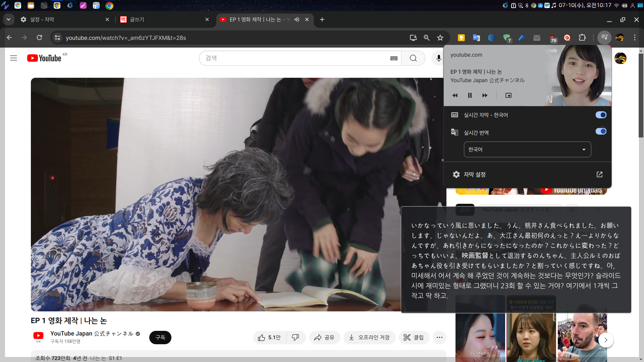
Task: Click the 공유 share button
Action: pyautogui.click(x=324, y=337)
